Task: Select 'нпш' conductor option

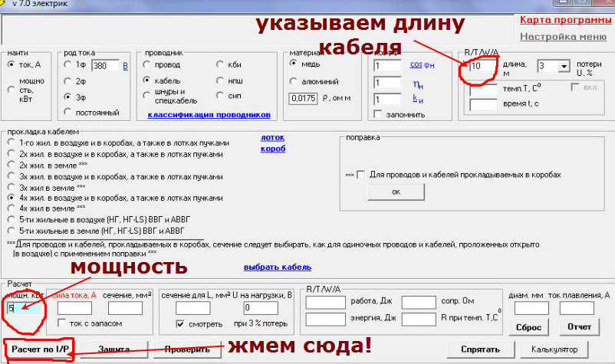Action: pos(220,80)
